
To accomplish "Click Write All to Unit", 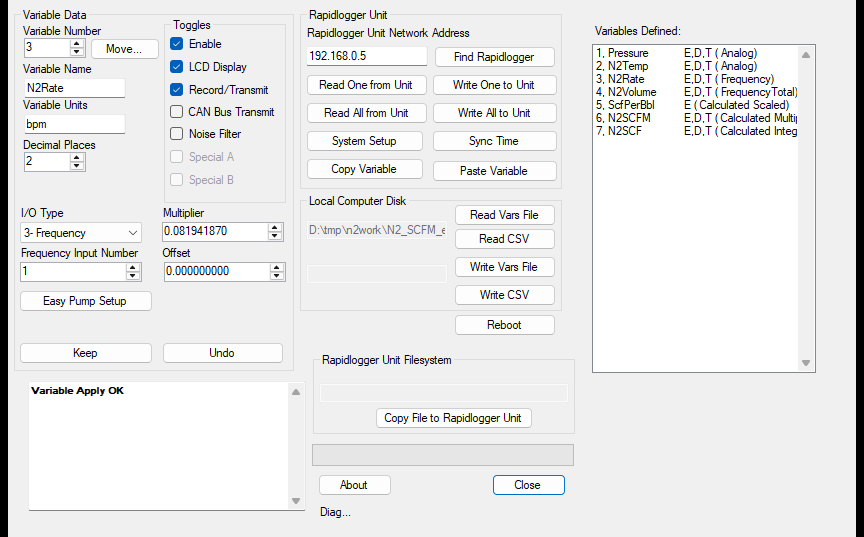I will coord(494,113).
